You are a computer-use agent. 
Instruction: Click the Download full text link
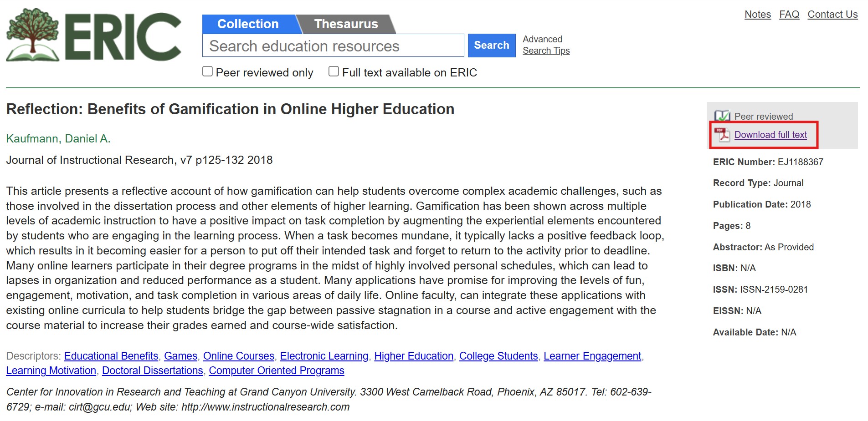tap(770, 135)
